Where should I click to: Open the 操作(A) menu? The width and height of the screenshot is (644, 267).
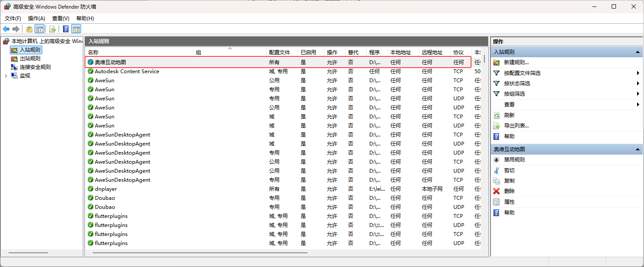(x=37, y=19)
